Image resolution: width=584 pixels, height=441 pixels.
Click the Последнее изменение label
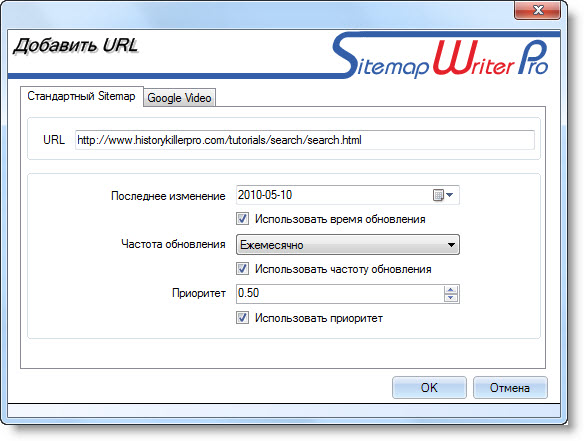point(168,196)
